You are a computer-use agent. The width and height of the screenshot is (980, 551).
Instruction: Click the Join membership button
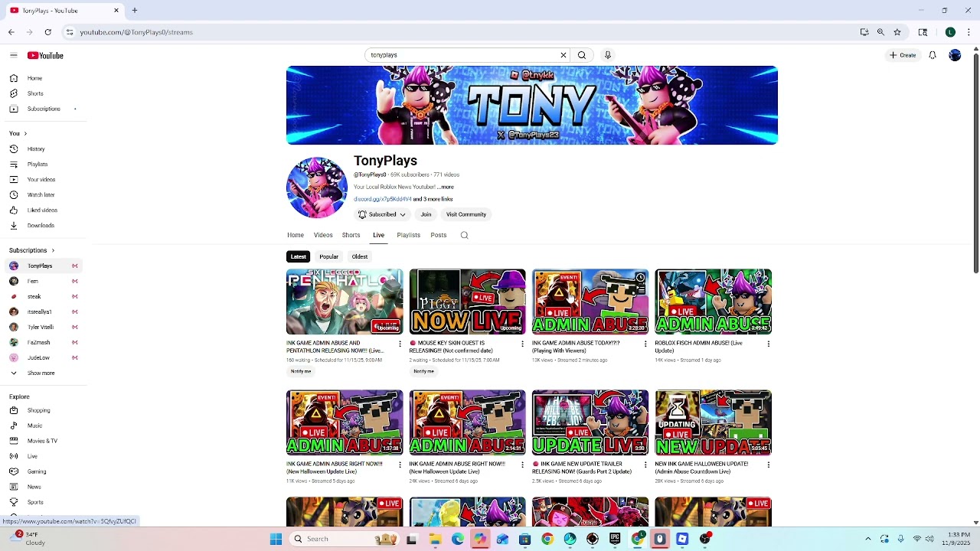(x=426, y=214)
